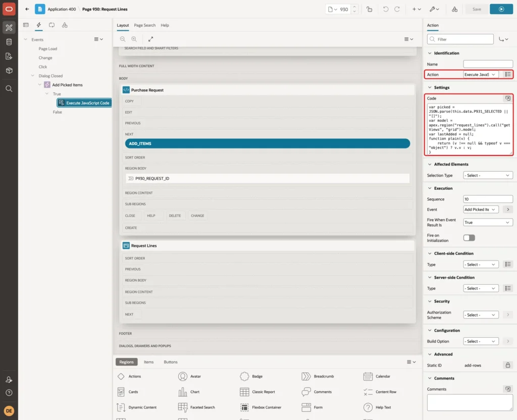Toggle the Fire on Initialization switch

click(469, 238)
